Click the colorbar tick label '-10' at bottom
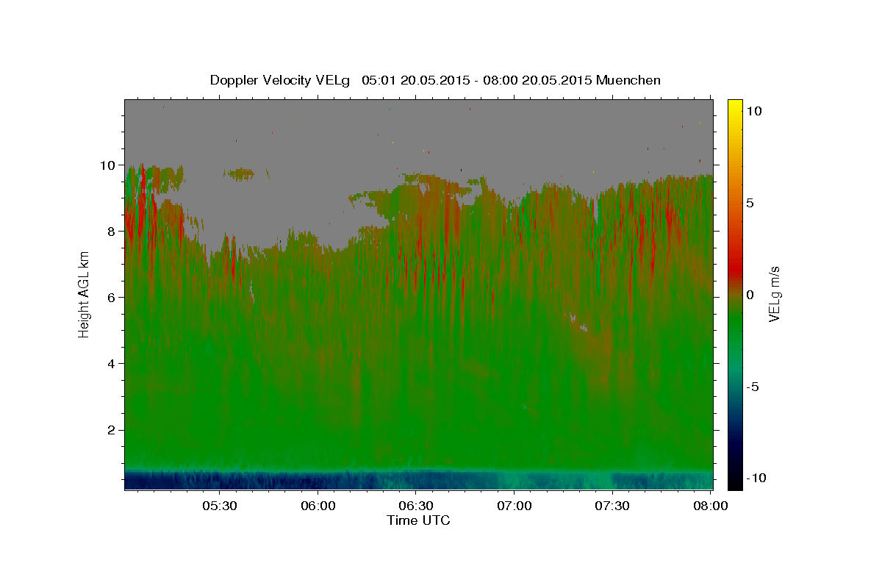 (756, 478)
